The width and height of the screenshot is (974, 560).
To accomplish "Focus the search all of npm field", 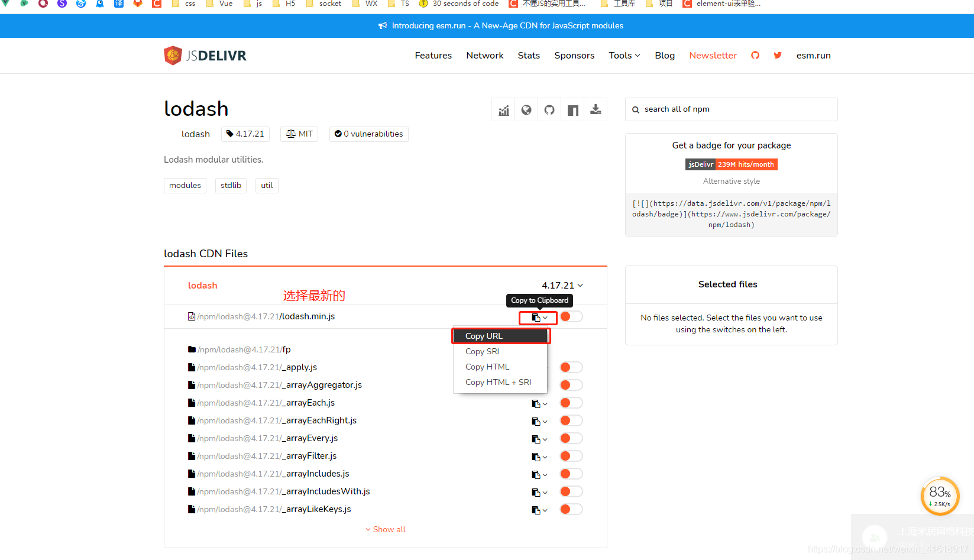I will click(732, 109).
